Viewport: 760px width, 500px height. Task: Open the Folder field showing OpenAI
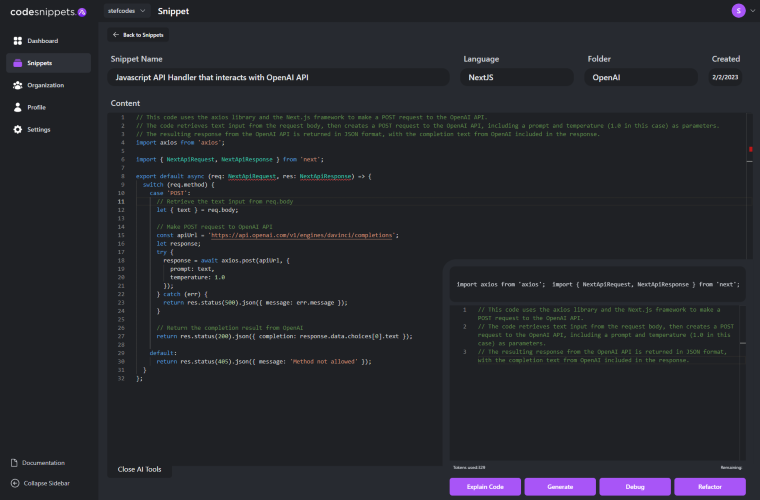coord(641,77)
